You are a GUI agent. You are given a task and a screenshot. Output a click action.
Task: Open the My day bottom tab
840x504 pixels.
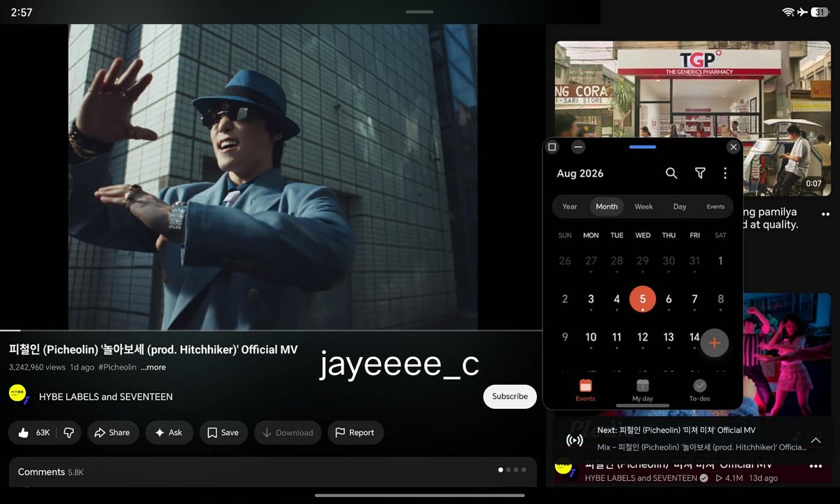point(643,390)
